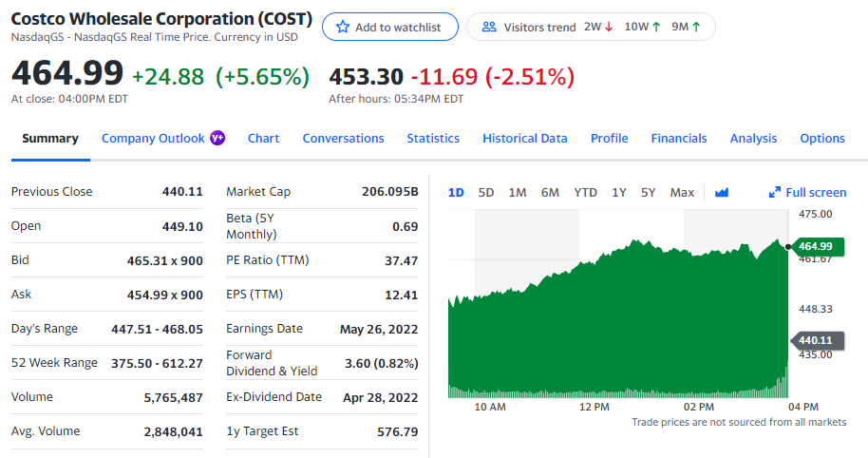Open the Historical Data tab

525,139
